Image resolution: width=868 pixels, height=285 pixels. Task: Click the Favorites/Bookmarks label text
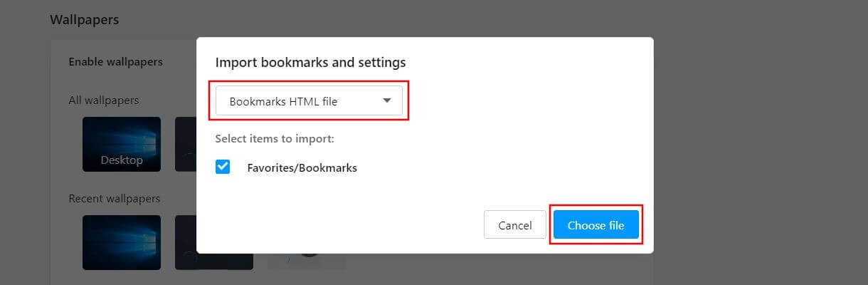(x=302, y=168)
